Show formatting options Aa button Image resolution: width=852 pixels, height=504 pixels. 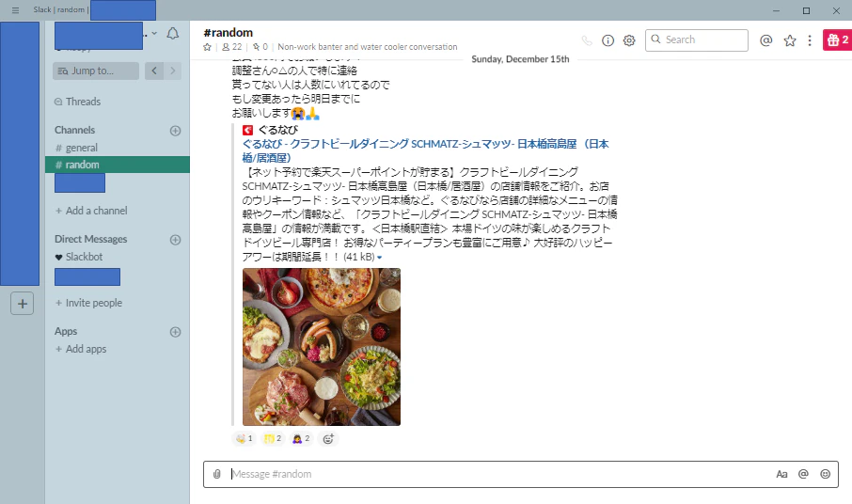tap(781, 474)
